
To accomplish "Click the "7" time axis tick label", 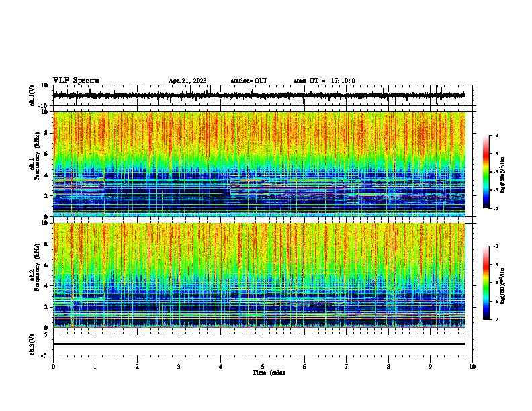I will tap(347, 367).
